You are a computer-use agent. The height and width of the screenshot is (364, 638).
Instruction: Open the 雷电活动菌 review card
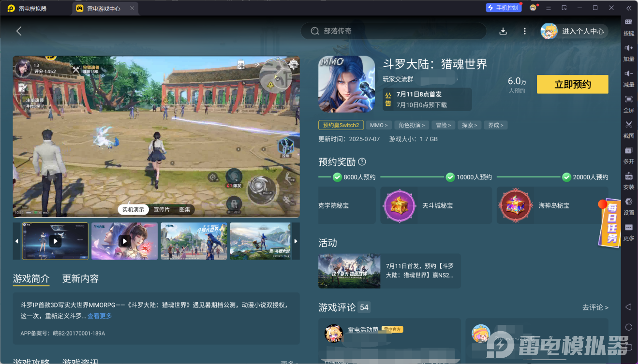click(x=389, y=341)
